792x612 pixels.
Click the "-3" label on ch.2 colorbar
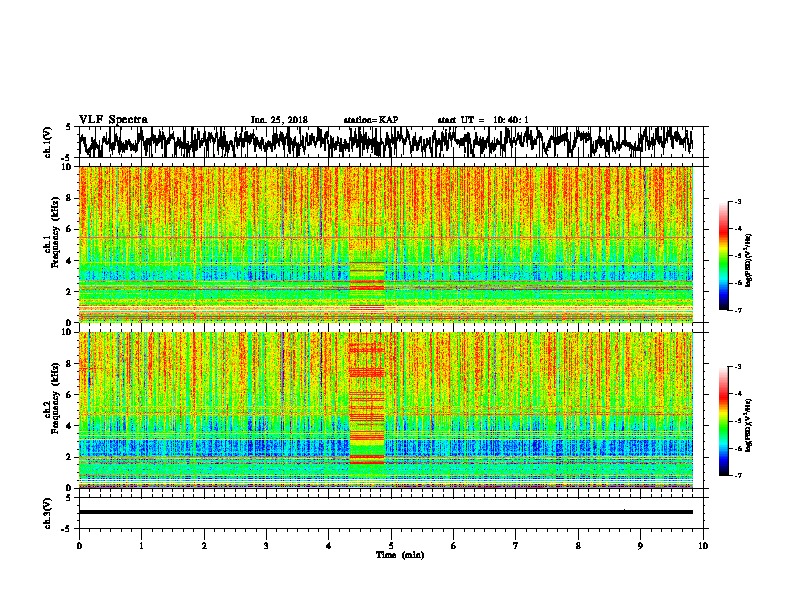(x=738, y=367)
